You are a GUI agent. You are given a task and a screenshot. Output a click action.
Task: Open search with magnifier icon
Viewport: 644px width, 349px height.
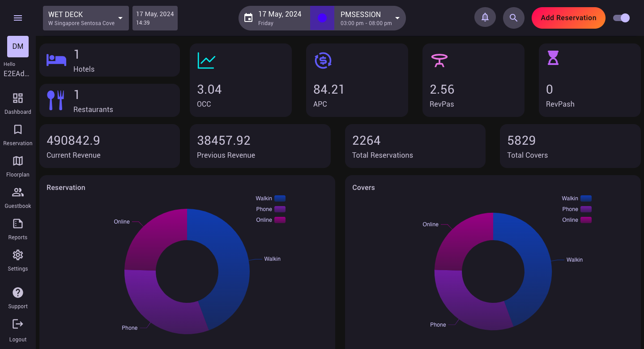click(513, 18)
